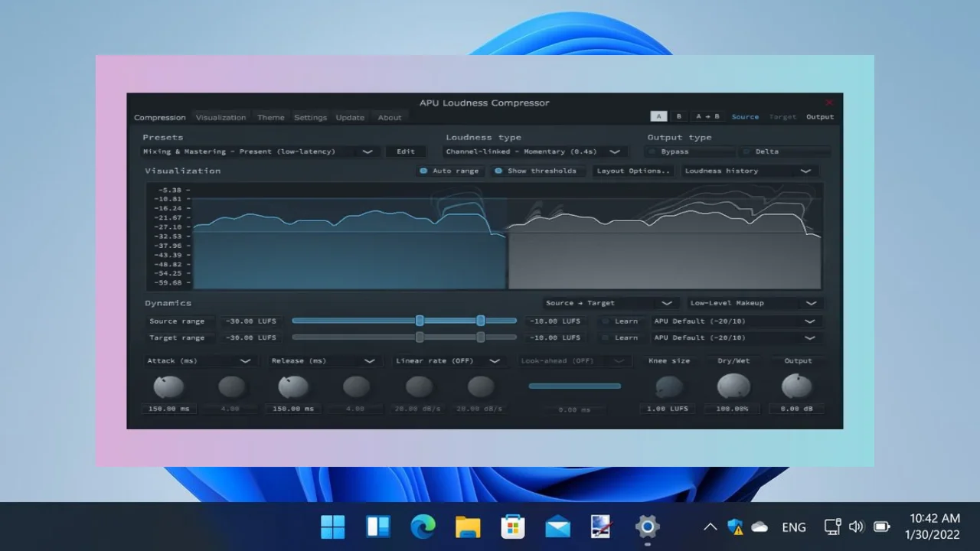
Task: Launch Microsoft Edge from the taskbar
Action: pos(423,527)
